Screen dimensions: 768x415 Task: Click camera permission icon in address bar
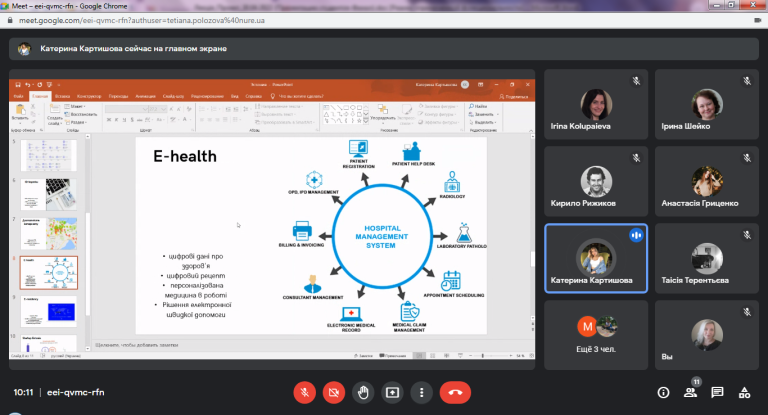click(758, 21)
